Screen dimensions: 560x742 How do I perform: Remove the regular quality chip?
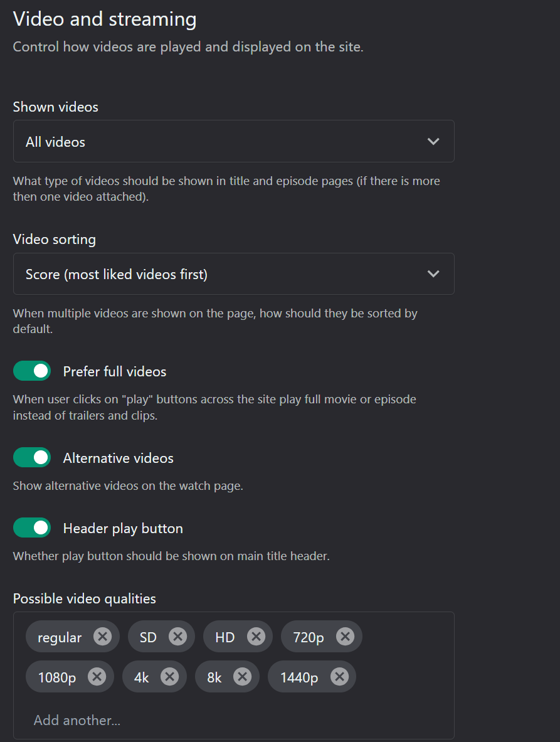(x=103, y=637)
